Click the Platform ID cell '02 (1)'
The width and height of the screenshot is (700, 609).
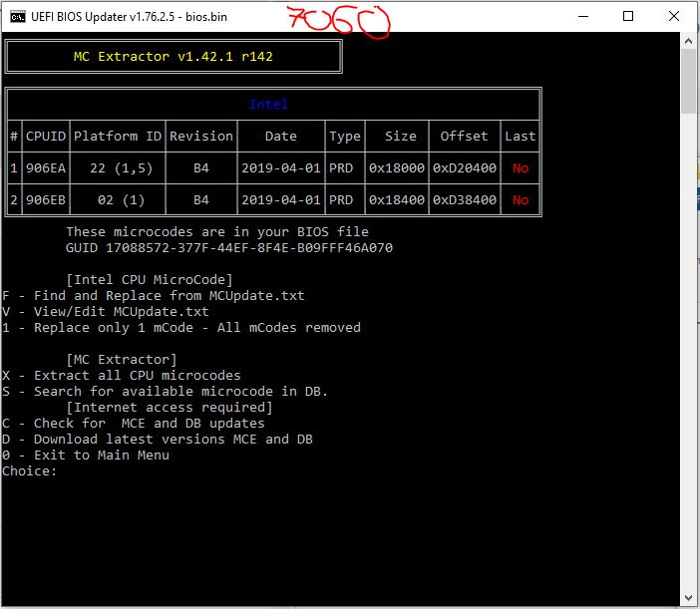coord(121,200)
